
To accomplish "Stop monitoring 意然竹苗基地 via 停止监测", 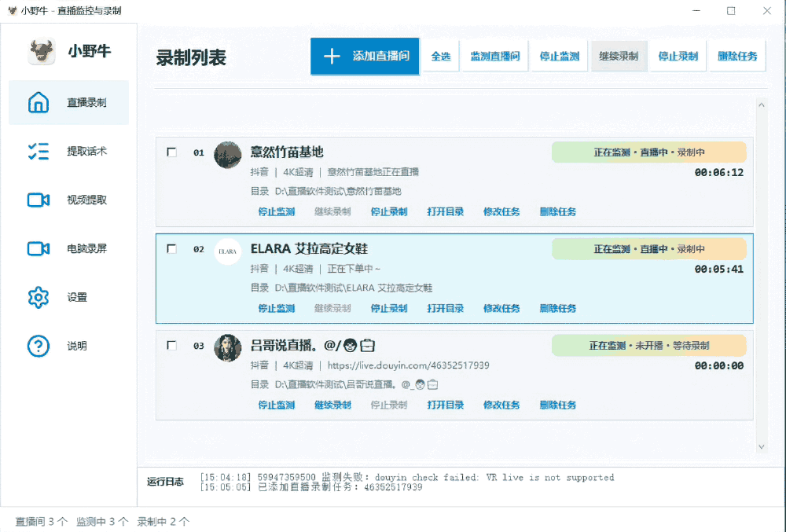I will click(276, 212).
